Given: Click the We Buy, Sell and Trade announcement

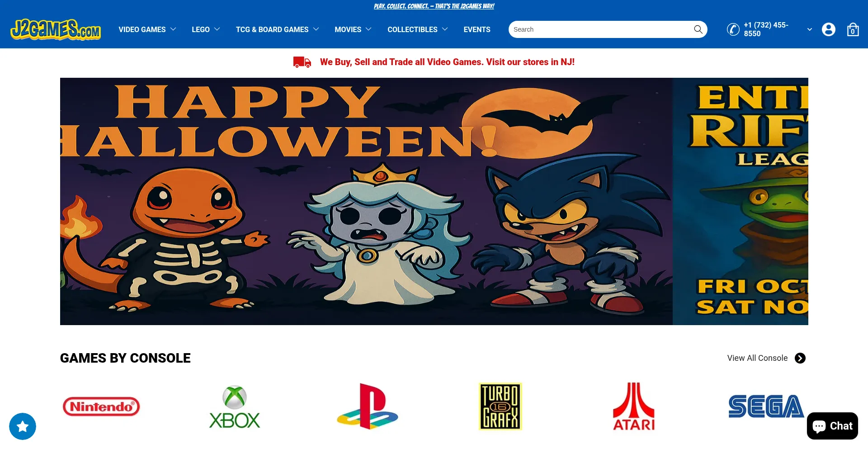Looking at the screenshot, I should click(x=447, y=62).
